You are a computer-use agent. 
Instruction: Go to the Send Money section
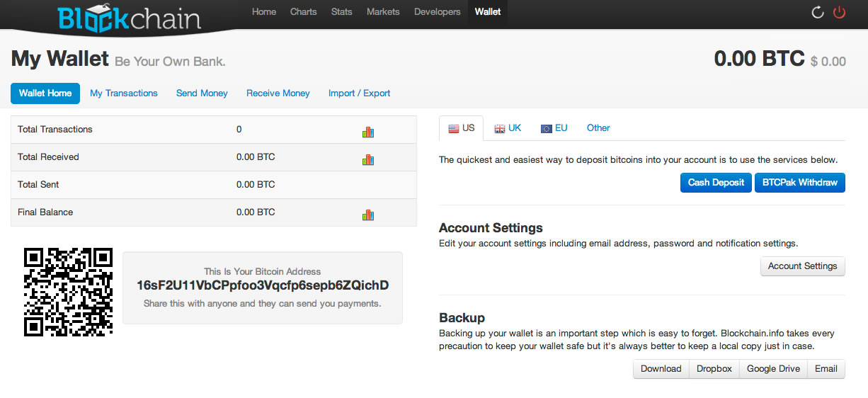[x=202, y=93]
